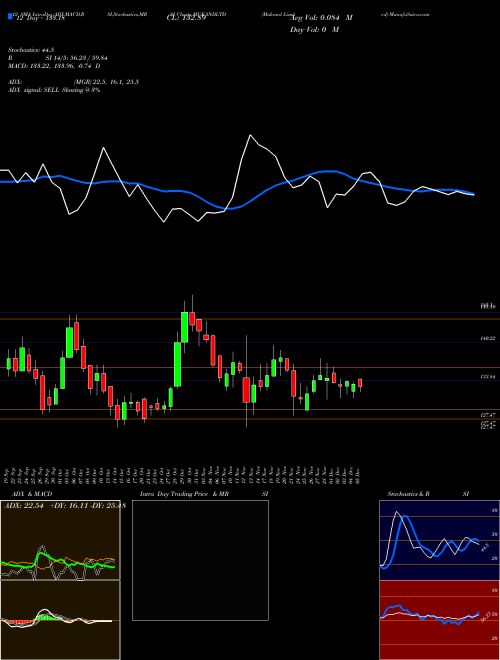Screen dimensions: 500x660
Task: Open the empty intraday trading price panel
Action: coord(200,560)
